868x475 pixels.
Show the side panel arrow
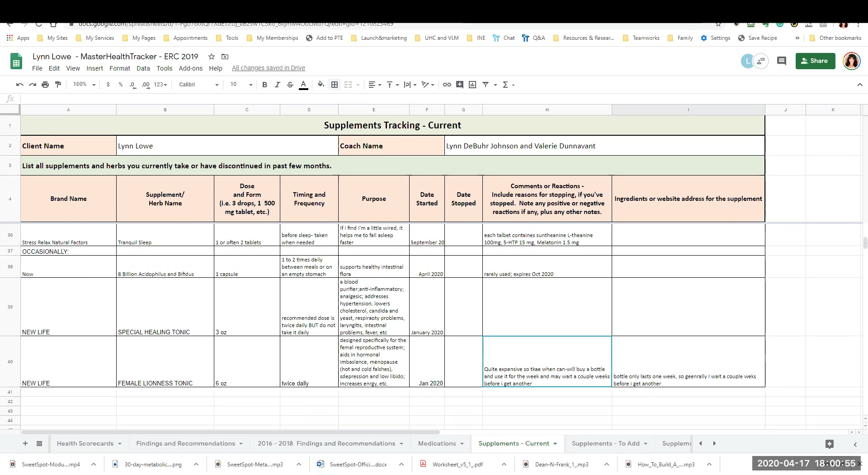[x=855, y=445]
